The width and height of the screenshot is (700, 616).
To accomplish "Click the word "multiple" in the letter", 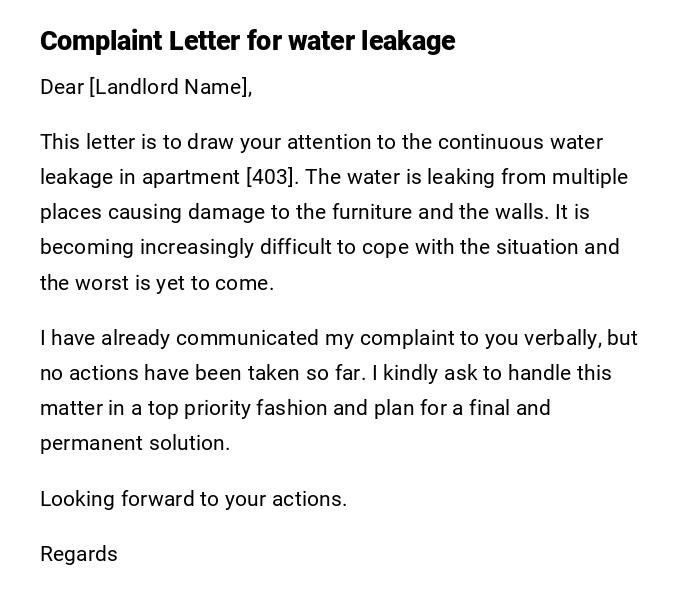I will 591,177.
